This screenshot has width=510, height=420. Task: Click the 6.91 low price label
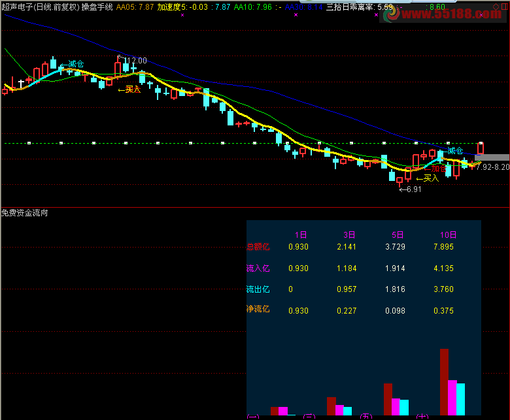(x=411, y=189)
